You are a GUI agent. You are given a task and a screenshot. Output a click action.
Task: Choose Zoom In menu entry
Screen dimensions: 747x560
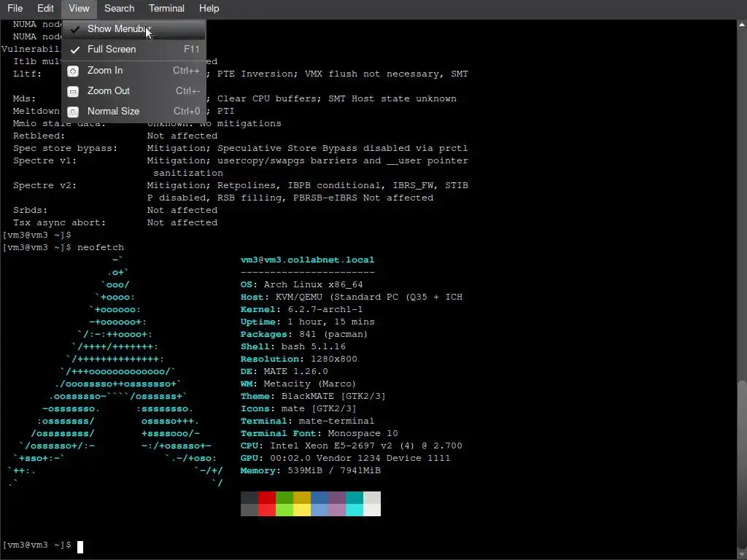click(x=134, y=71)
